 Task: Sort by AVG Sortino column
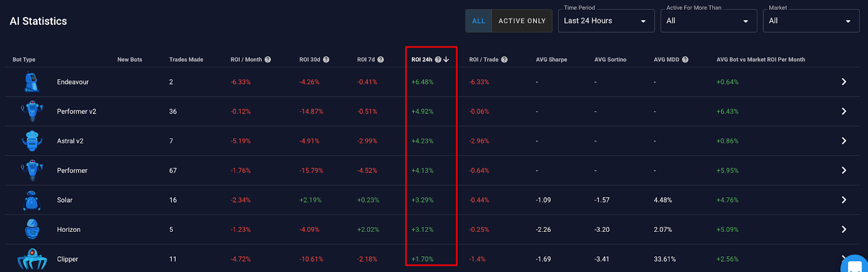pyautogui.click(x=610, y=60)
